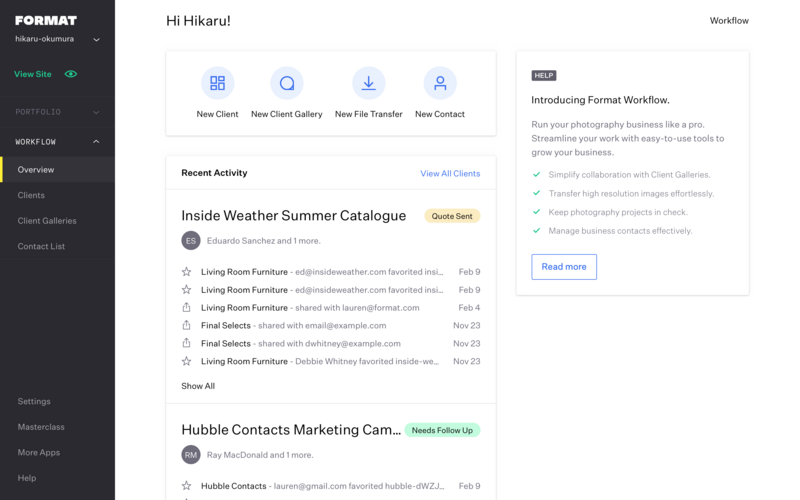Click the ES avatar for Eduardo Sanchez
Viewport: 800px width, 500px height.
(x=191, y=241)
